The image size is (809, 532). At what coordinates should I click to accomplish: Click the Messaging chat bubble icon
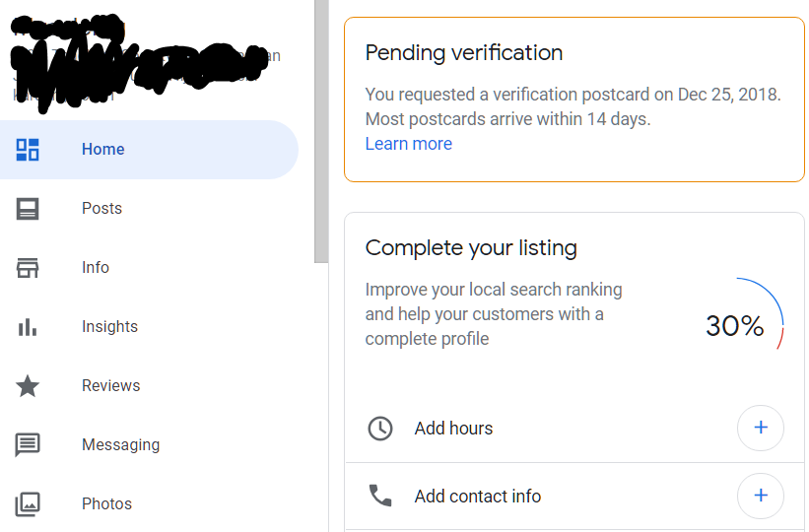(x=28, y=445)
